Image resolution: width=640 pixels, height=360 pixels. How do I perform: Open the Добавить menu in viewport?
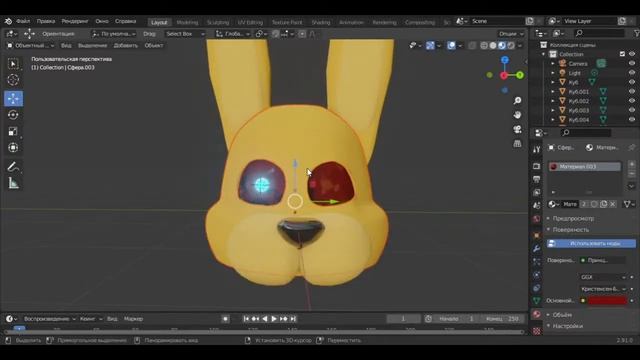click(x=126, y=46)
